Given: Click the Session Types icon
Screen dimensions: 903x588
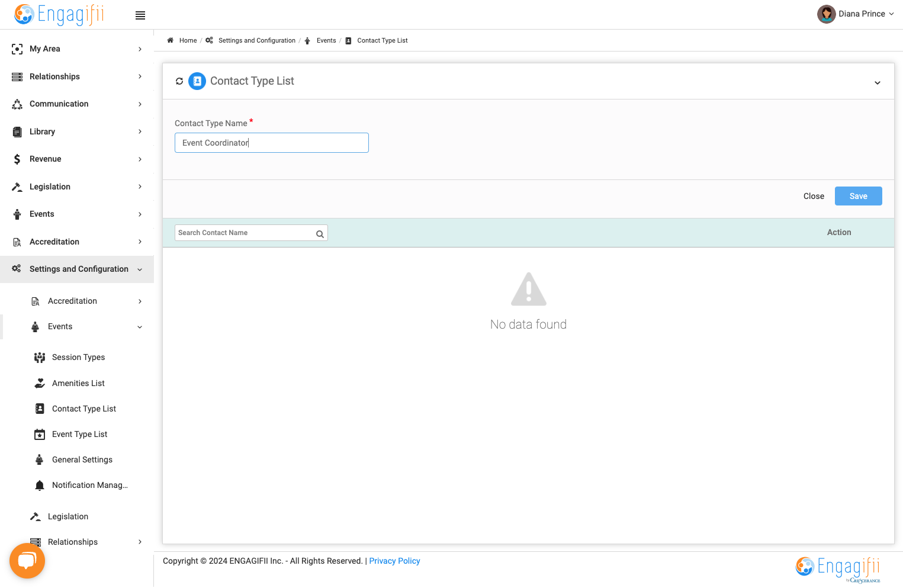Looking at the screenshot, I should click(x=40, y=358).
